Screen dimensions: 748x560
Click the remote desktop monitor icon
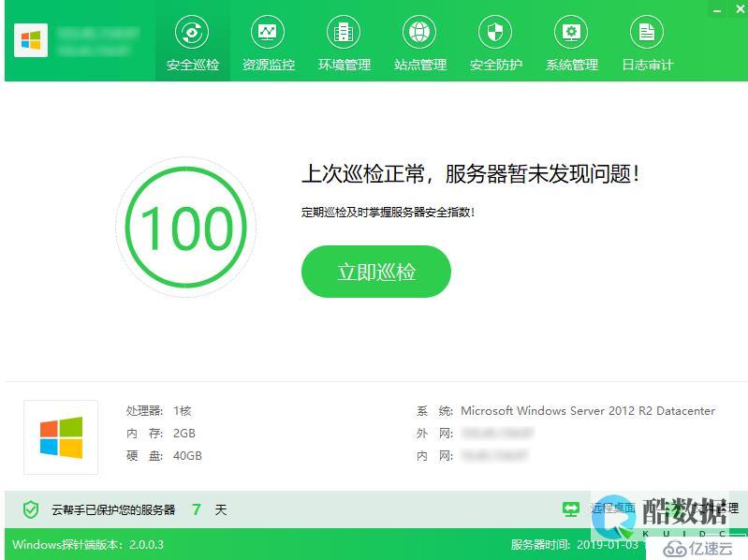570,508
